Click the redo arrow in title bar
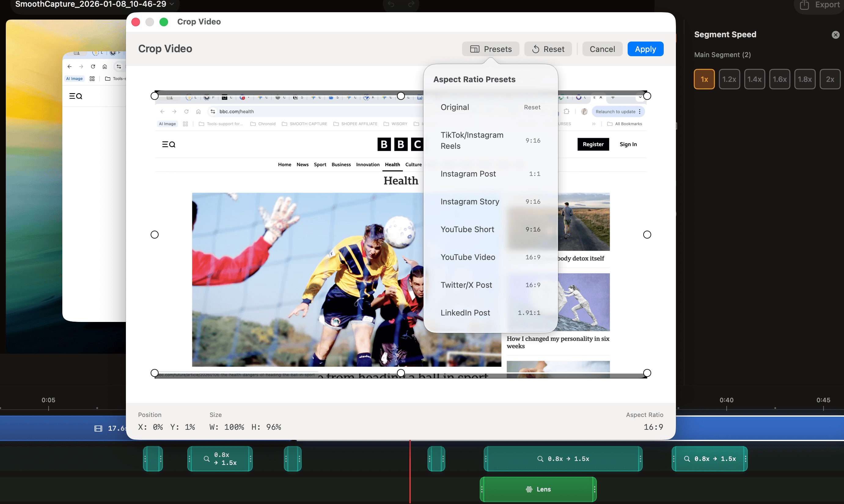The width and height of the screenshot is (844, 504). coord(411,4)
